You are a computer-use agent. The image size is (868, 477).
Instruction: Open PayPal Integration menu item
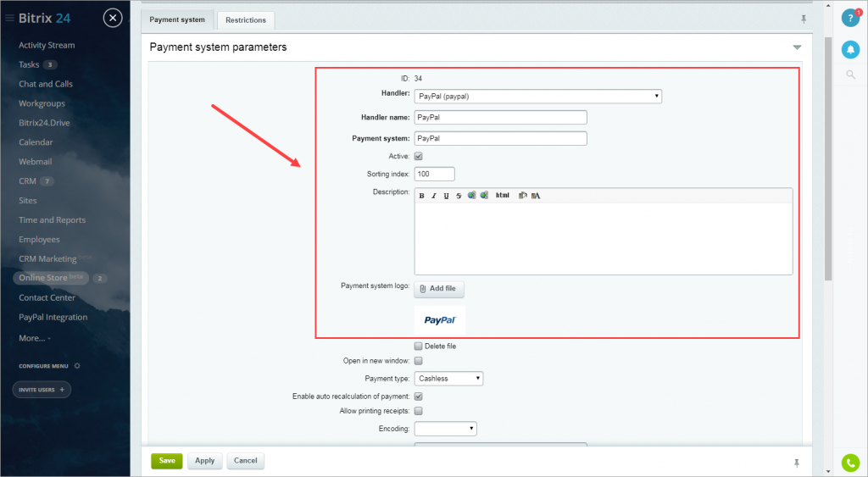coord(53,317)
